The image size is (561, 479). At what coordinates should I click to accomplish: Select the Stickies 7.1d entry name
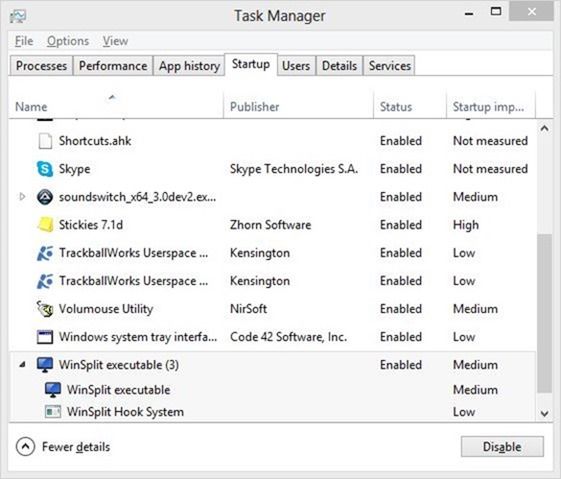(91, 225)
